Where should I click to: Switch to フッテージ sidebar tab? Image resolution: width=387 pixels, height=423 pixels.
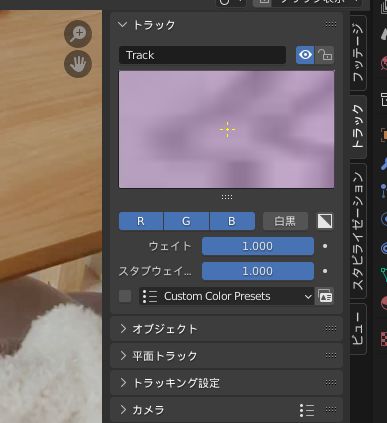(358, 53)
